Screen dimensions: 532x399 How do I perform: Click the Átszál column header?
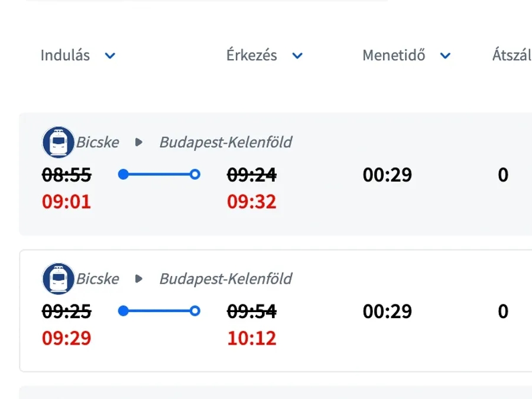[511, 56]
